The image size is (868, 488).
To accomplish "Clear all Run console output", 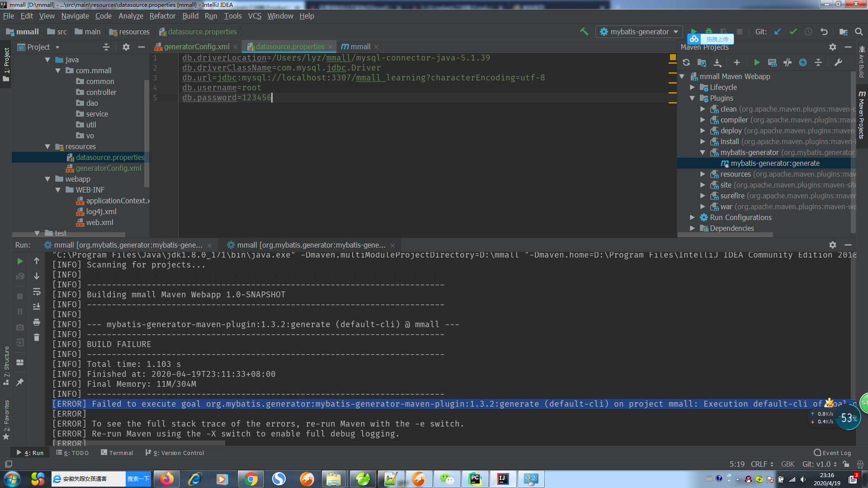I will (x=37, y=338).
